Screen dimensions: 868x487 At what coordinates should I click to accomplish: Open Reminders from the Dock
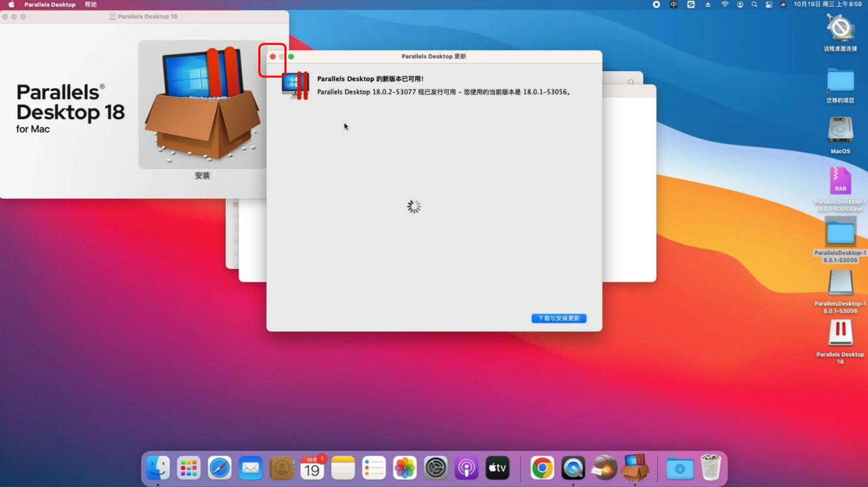(374, 469)
